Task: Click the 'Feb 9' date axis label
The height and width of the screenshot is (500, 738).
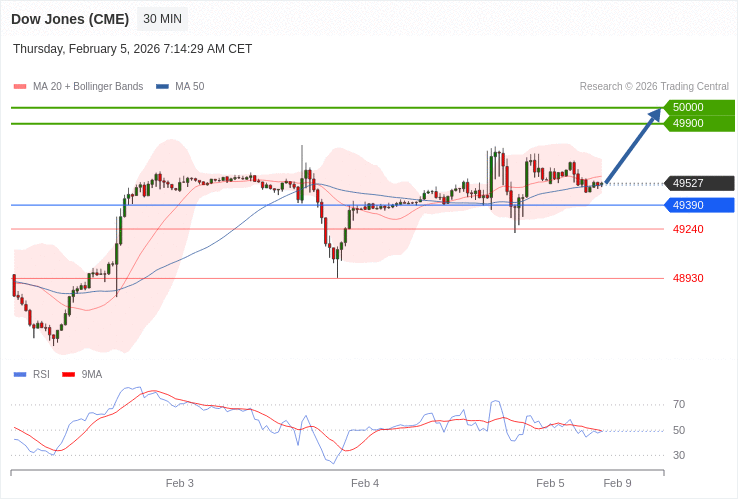Action: pos(618,484)
